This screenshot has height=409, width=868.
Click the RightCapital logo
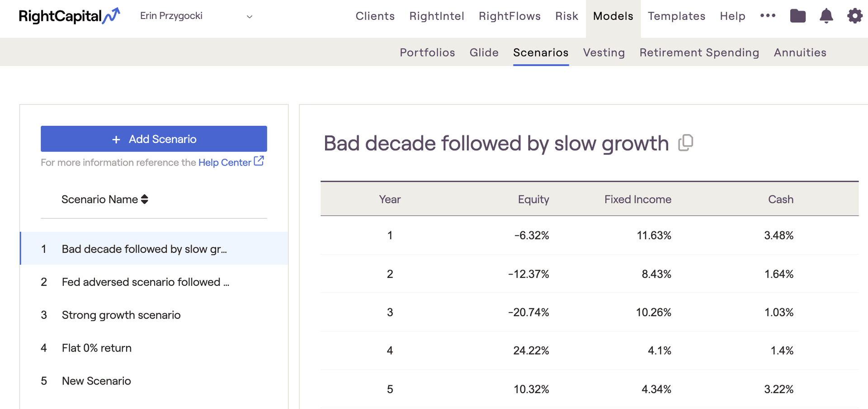coord(69,16)
